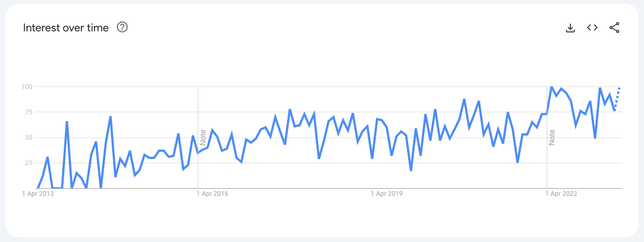Click the "Interest over time" title
Image resolution: width=644 pixels, height=242 pixels.
tap(66, 28)
